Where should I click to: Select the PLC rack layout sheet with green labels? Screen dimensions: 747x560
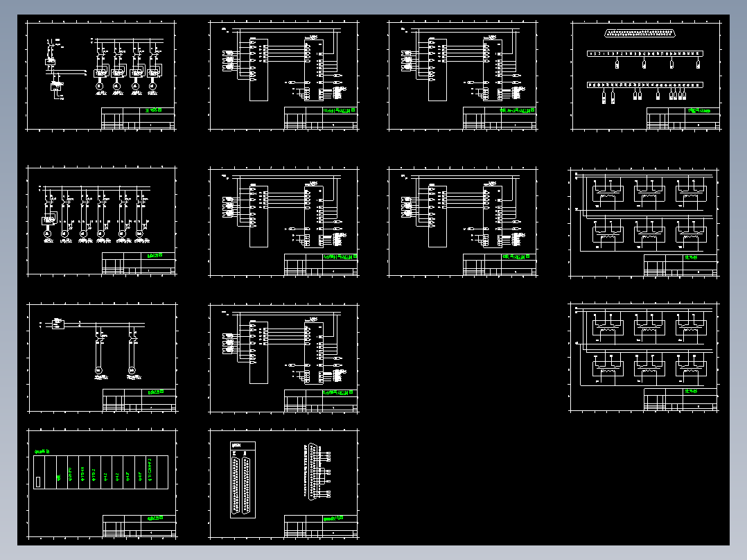click(103, 484)
